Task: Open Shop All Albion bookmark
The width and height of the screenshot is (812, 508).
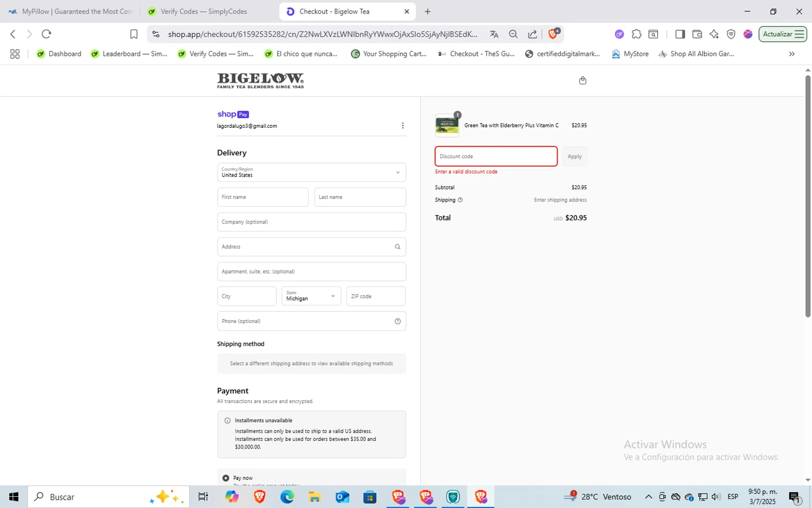Action: (696, 54)
